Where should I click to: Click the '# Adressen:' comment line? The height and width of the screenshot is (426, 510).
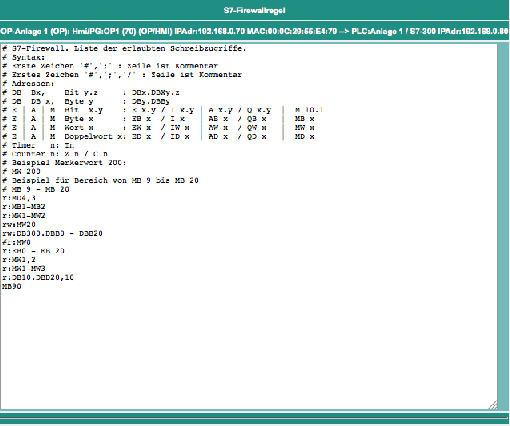tap(28, 83)
